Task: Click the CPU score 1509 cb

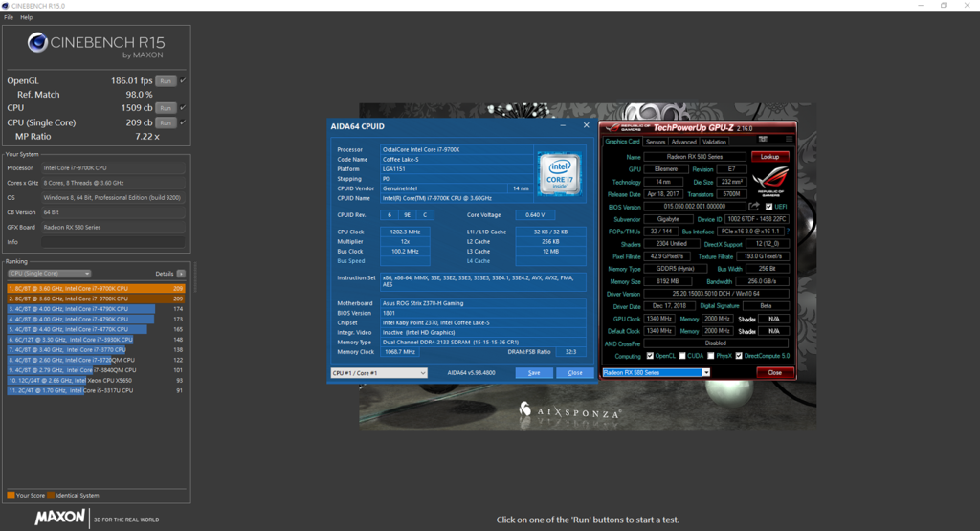Action: point(137,108)
